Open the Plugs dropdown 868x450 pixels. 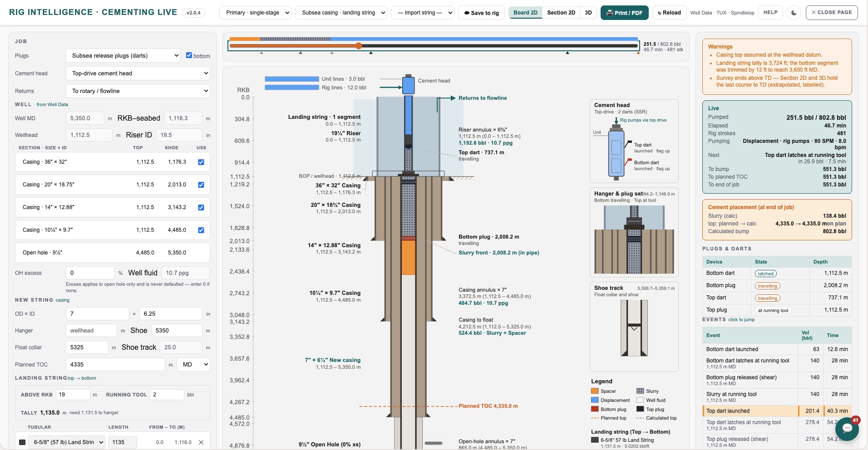point(123,56)
